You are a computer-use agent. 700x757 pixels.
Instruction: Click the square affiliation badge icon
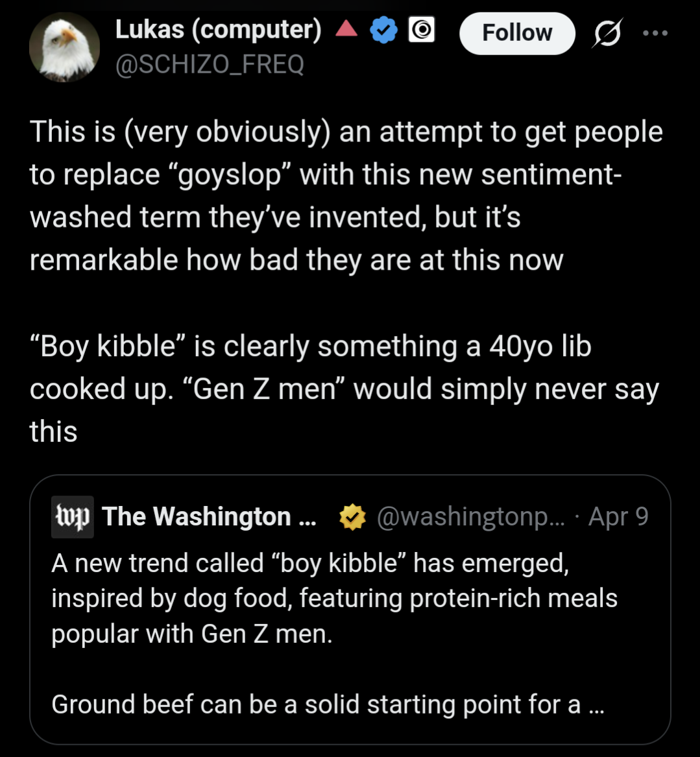(x=421, y=30)
